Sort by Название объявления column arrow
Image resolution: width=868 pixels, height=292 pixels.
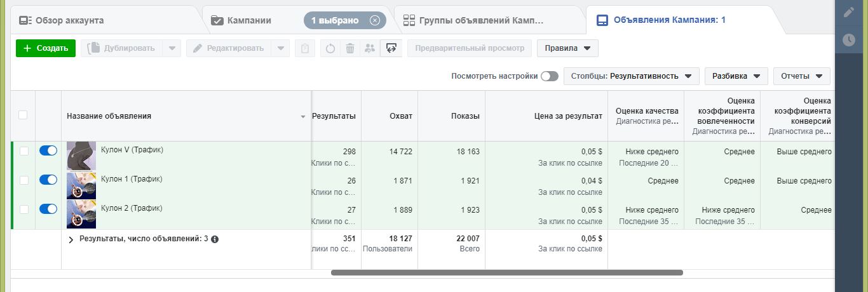pyautogui.click(x=303, y=117)
